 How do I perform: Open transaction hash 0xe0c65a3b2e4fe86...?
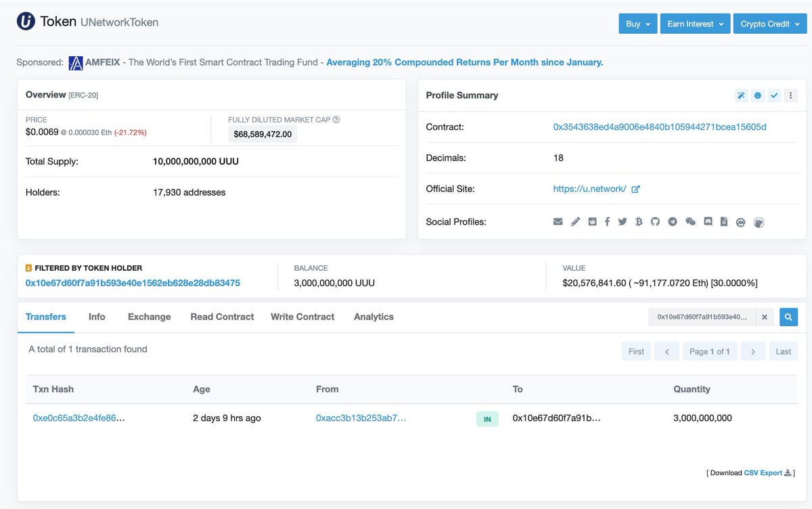(x=79, y=418)
